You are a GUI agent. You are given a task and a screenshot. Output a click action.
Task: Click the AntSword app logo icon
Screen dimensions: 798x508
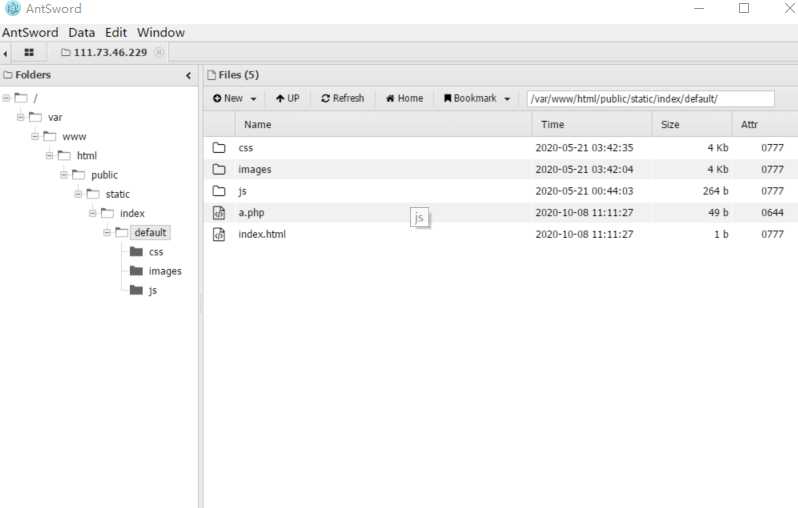pyautogui.click(x=13, y=8)
